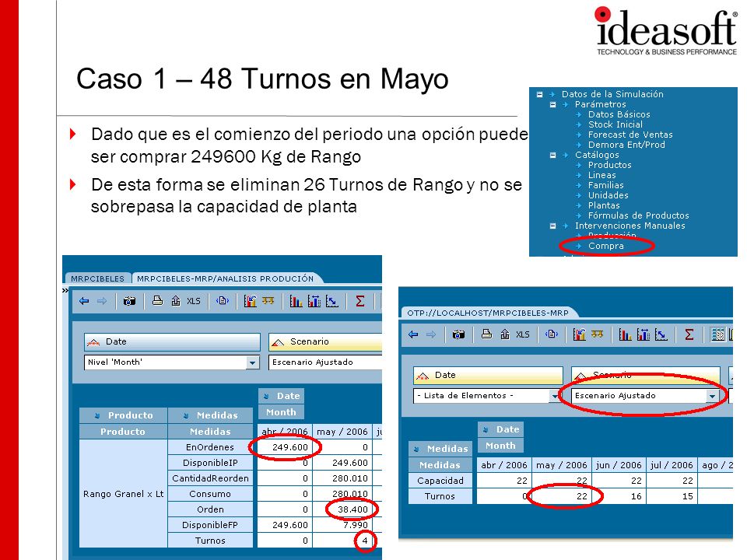The width and height of the screenshot is (747, 560).
Task: Click page navigation icon in localhost MRP toolbar
Action: pyautogui.click(x=552, y=334)
